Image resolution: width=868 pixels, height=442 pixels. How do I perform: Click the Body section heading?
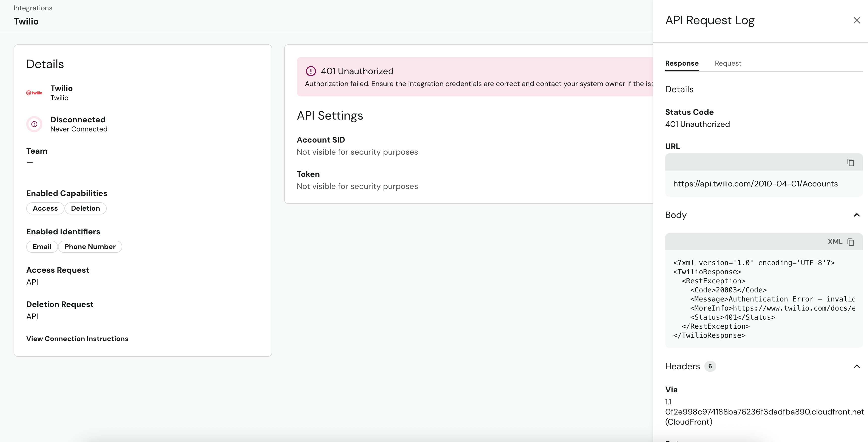676,215
